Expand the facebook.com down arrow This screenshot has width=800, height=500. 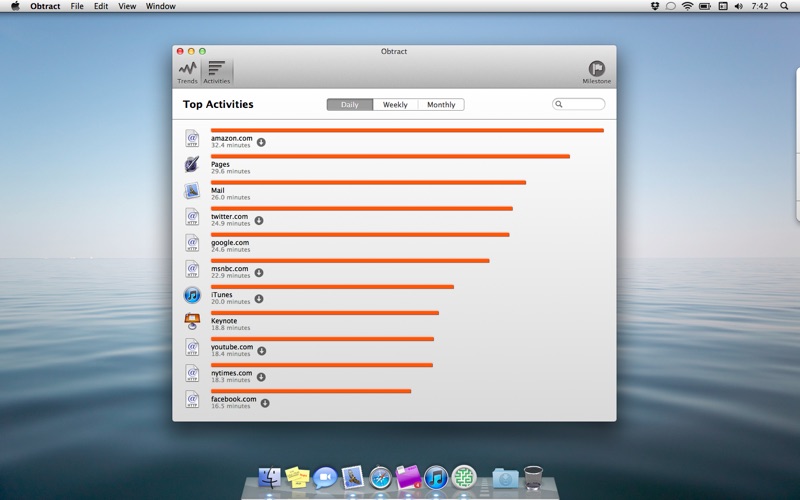point(265,403)
